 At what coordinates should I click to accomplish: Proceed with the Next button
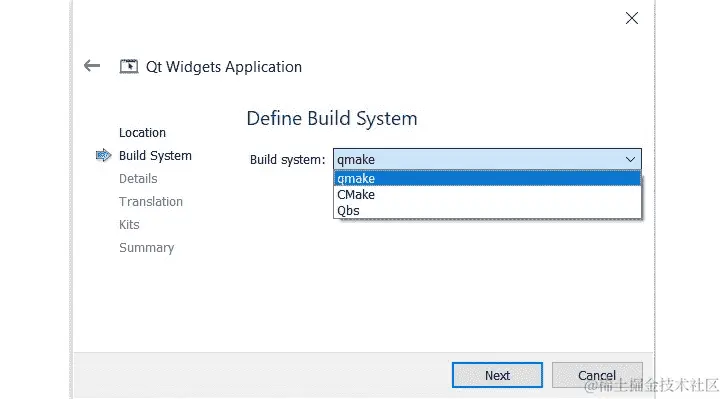(x=497, y=375)
